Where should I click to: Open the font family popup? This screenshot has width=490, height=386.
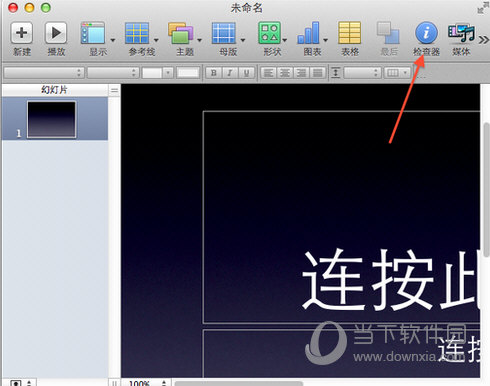(x=44, y=72)
